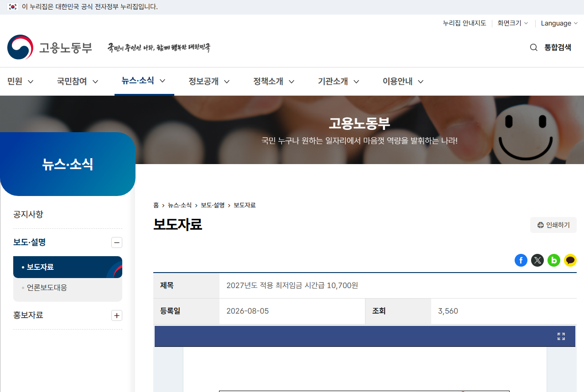The height and width of the screenshot is (392, 584).
Task: Expand the 이용안내 menu
Action: click(x=403, y=82)
